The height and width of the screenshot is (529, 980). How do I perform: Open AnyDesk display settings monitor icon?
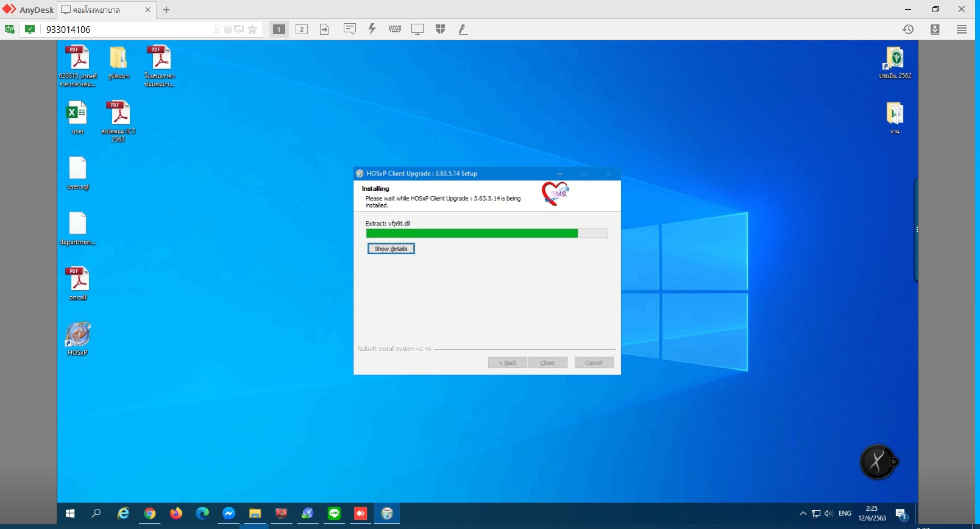pos(417,29)
